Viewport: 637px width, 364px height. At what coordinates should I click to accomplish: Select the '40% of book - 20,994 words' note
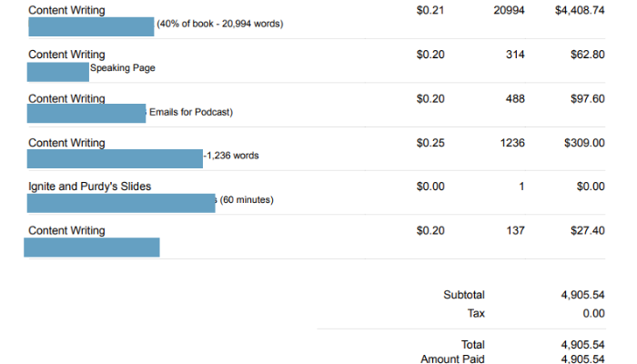(220, 24)
